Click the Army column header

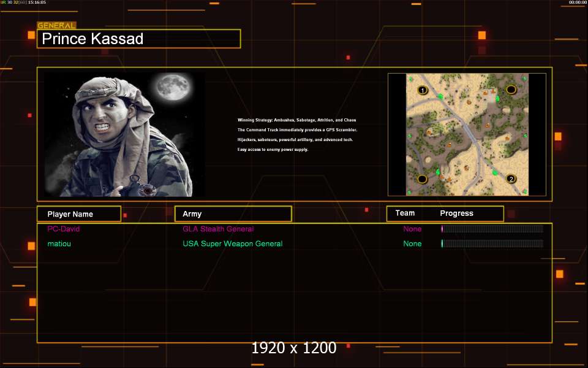tap(233, 214)
